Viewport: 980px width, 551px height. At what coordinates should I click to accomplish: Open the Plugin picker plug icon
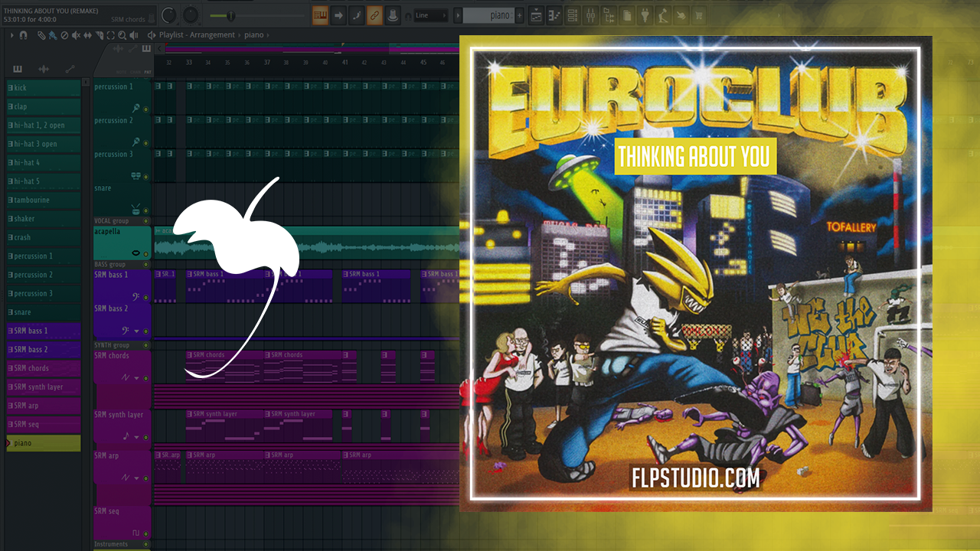tap(645, 15)
